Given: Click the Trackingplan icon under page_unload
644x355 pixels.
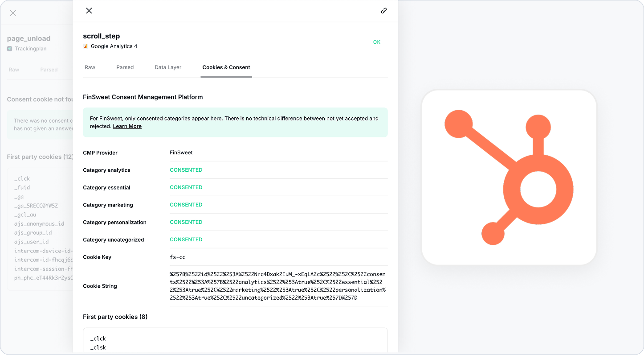Looking at the screenshot, I should [10, 49].
